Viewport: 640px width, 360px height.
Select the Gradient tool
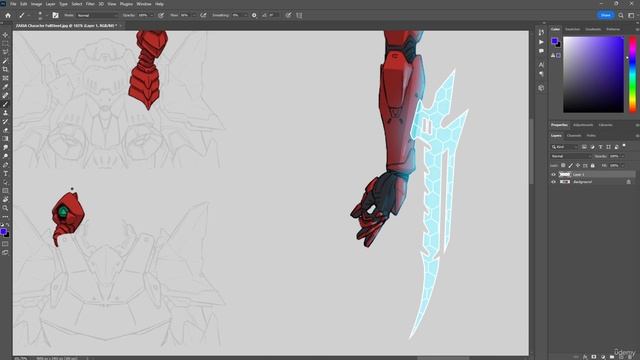tap(5, 139)
